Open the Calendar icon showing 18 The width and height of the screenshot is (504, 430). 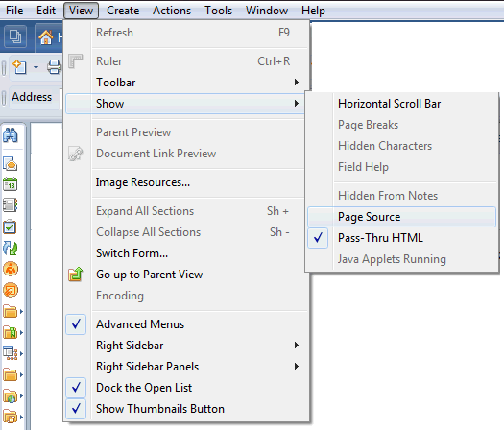11,184
